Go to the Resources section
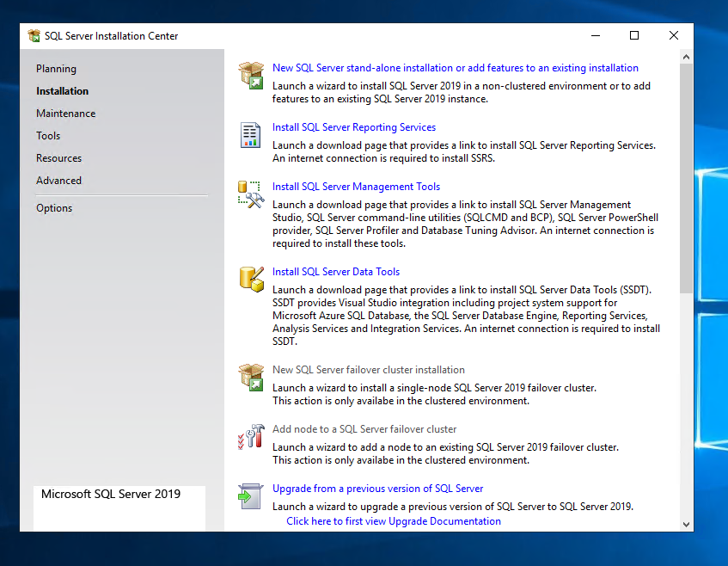This screenshot has height=566, width=728. [58, 158]
